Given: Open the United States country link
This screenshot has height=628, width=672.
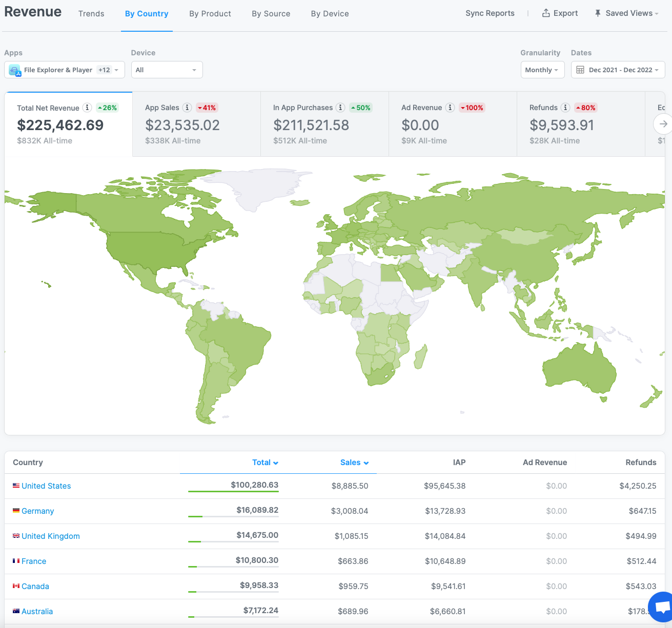Looking at the screenshot, I should point(46,486).
